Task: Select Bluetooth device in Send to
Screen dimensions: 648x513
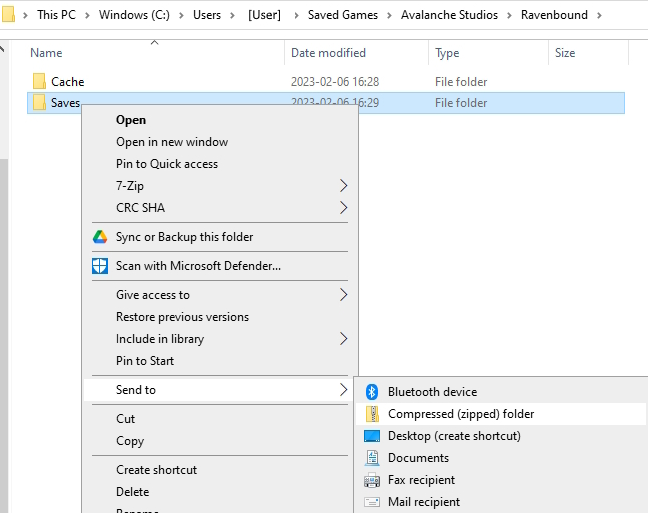Action: pyautogui.click(x=501, y=392)
